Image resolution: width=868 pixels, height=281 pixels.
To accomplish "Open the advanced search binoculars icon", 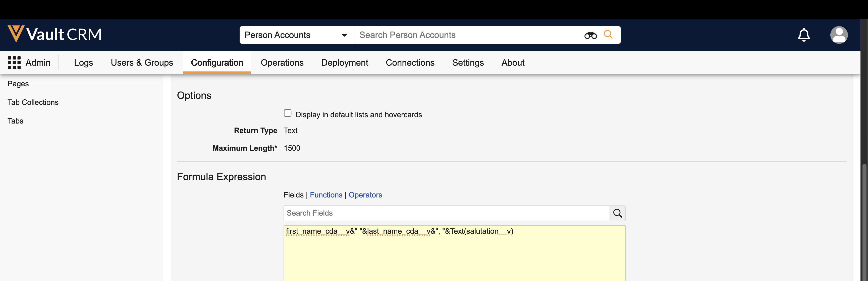I will 590,35.
